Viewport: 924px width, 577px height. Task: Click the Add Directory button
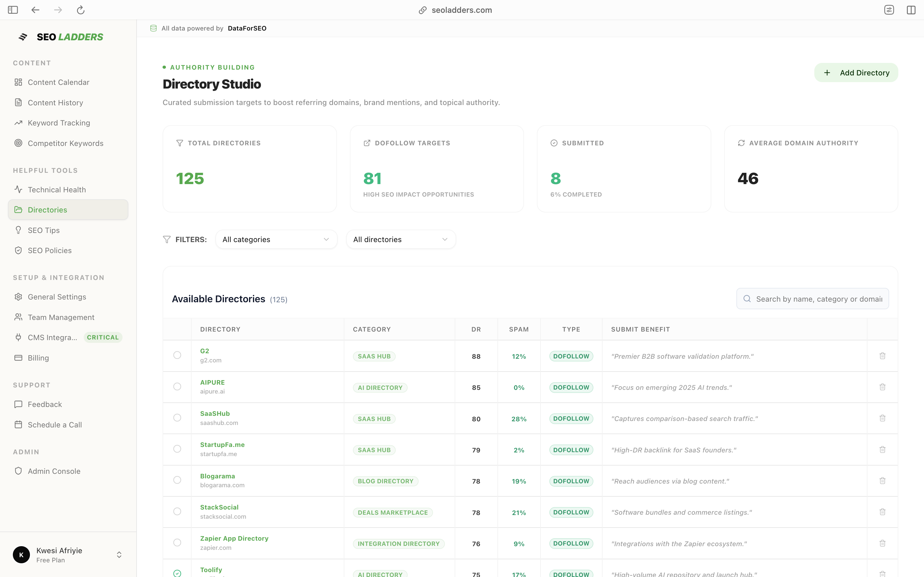tap(856, 73)
